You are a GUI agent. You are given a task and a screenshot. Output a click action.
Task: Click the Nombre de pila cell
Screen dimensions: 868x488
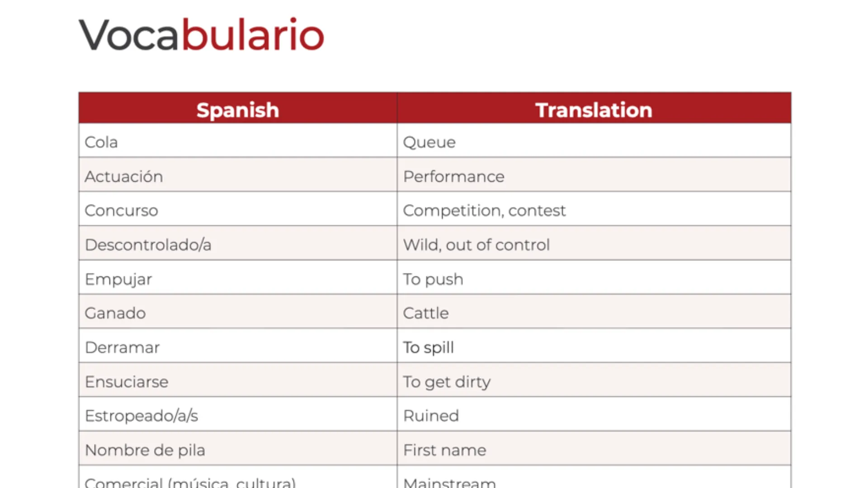pyautogui.click(x=145, y=450)
